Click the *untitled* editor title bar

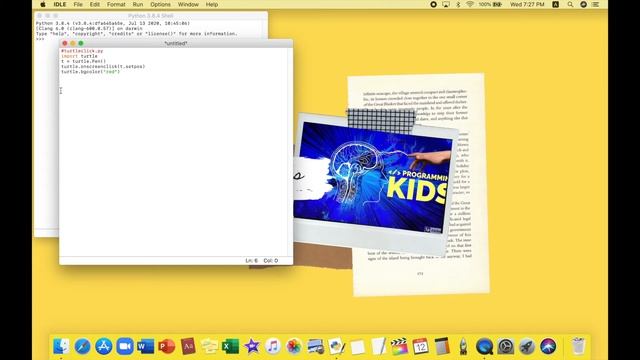click(x=176, y=43)
